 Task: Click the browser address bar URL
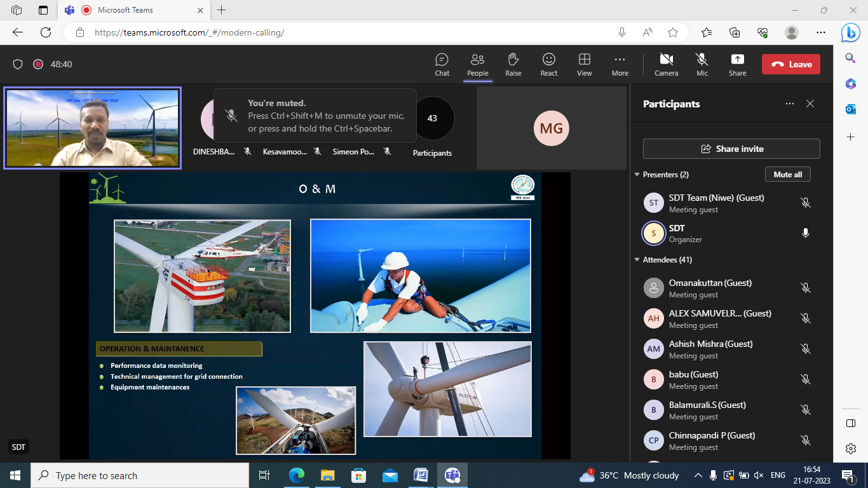(x=189, y=32)
